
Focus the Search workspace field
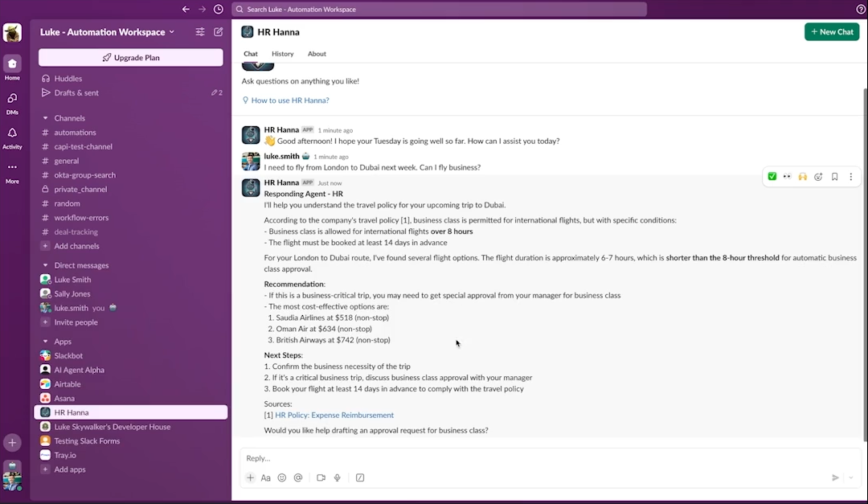439,10
